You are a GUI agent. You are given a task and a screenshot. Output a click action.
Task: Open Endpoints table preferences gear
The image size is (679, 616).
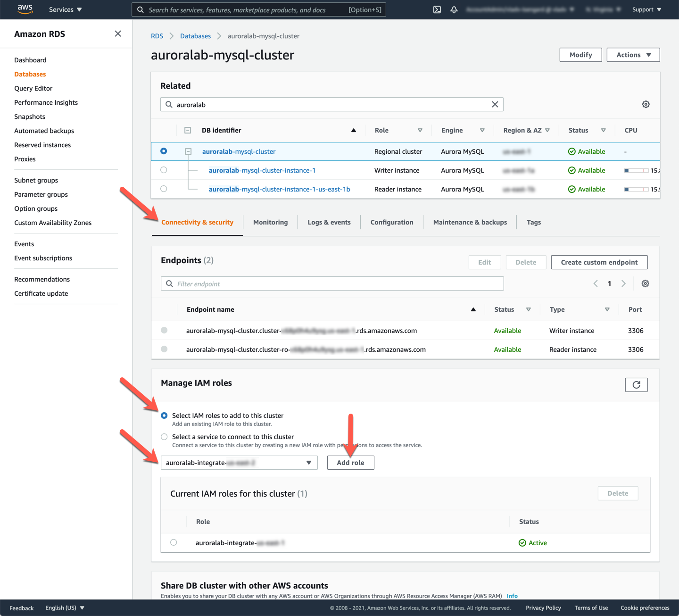tap(645, 283)
